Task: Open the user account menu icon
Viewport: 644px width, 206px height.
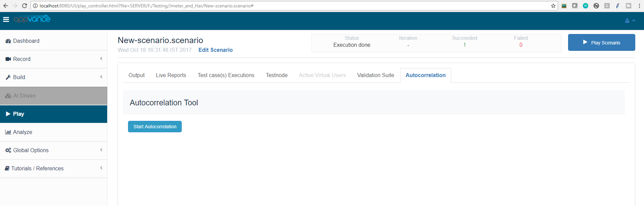Action: coord(630,21)
